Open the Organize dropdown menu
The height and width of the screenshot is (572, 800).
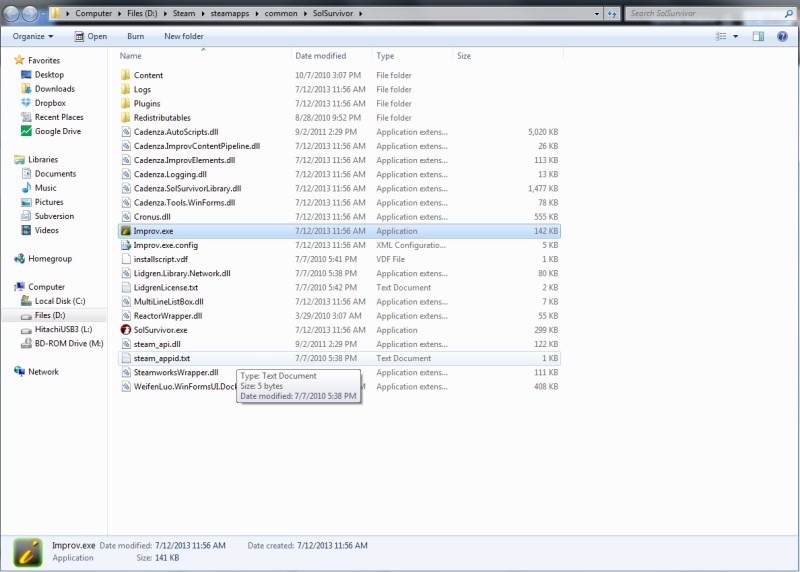[x=33, y=36]
